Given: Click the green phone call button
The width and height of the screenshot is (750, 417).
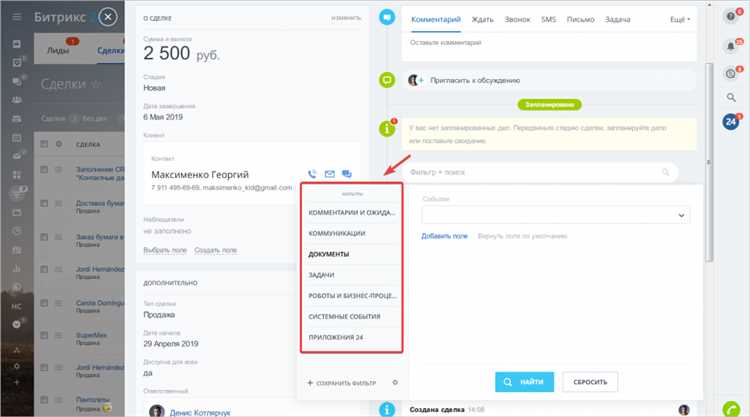Looking at the screenshot, I should (x=731, y=409).
